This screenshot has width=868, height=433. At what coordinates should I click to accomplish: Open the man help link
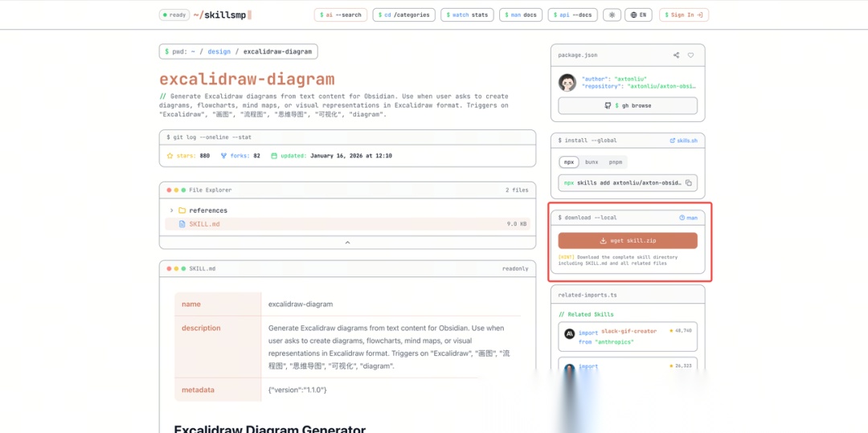688,218
